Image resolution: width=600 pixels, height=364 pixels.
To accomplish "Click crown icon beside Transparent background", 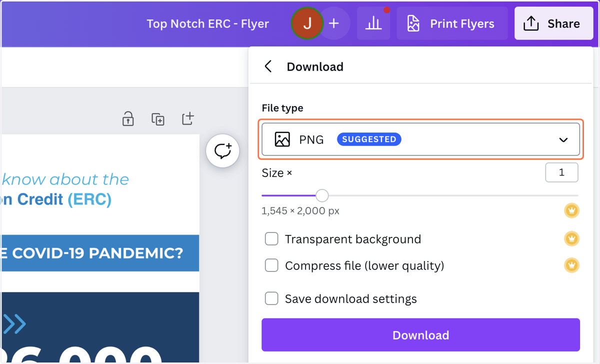I will click(x=571, y=239).
